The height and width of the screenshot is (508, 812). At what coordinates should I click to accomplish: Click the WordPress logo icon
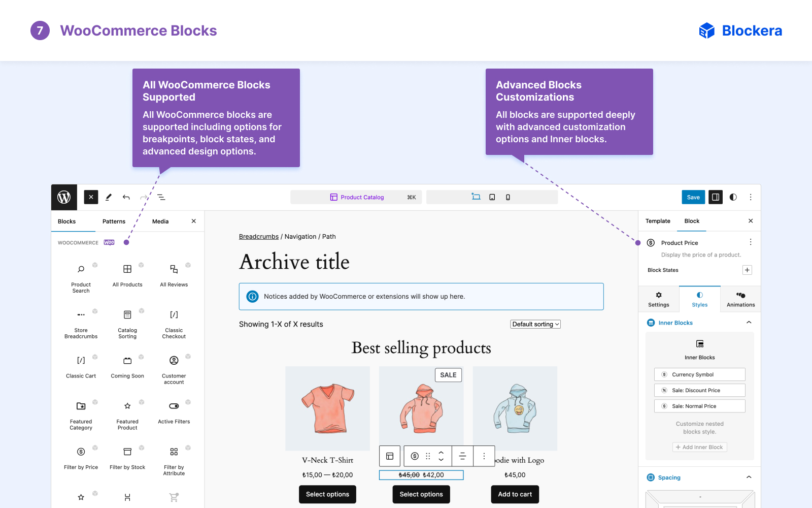coord(64,197)
